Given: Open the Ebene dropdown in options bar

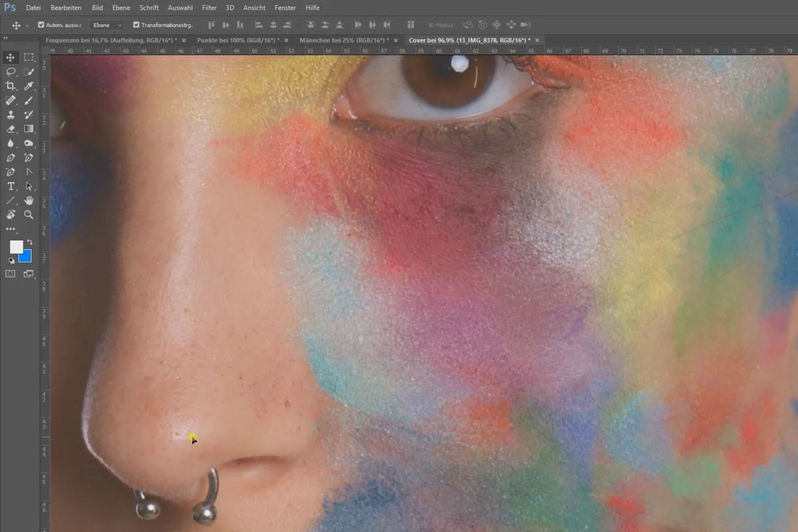Looking at the screenshot, I should pyautogui.click(x=106, y=25).
